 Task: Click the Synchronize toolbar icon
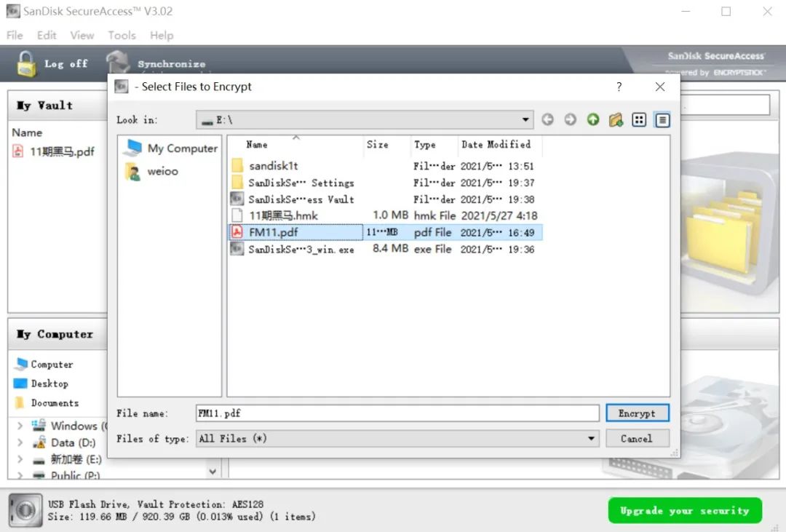click(x=119, y=62)
